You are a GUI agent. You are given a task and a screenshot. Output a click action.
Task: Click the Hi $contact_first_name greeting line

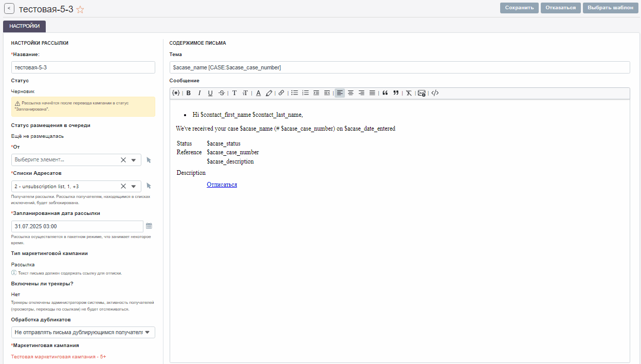click(x=248, y=115)
